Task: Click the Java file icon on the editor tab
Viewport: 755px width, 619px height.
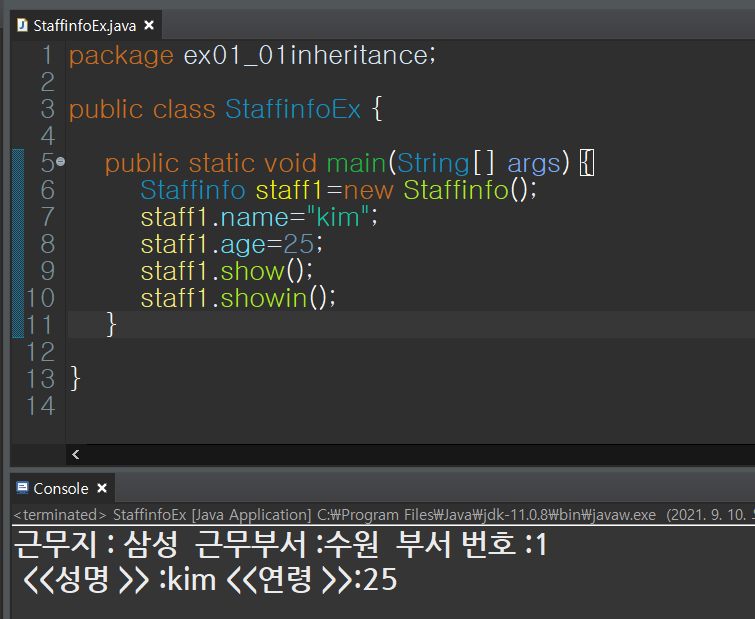Action: coord(22,25)
